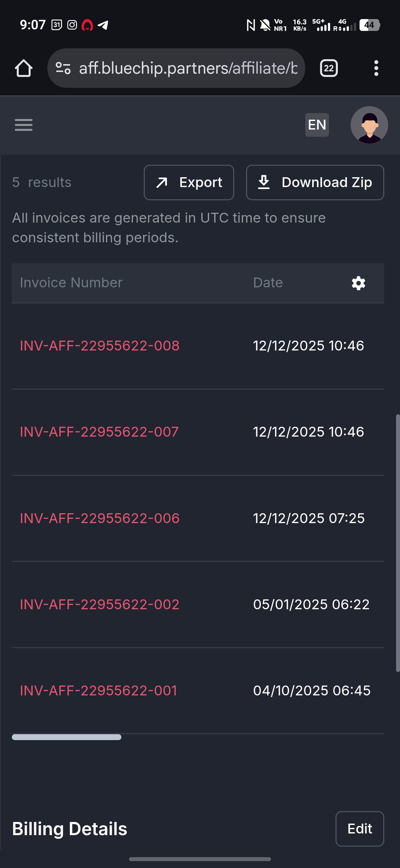Open invoice INV-AFF-22955622-006
The width and height of the screenshot is (400, 868).
(x=99, y=518)
